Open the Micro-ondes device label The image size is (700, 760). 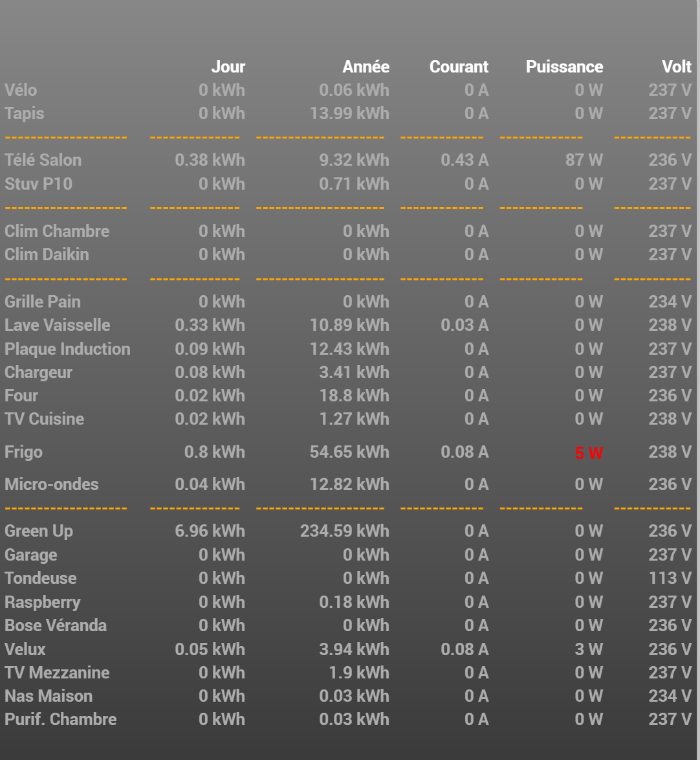pyautogui.click(x=52, y=484)
